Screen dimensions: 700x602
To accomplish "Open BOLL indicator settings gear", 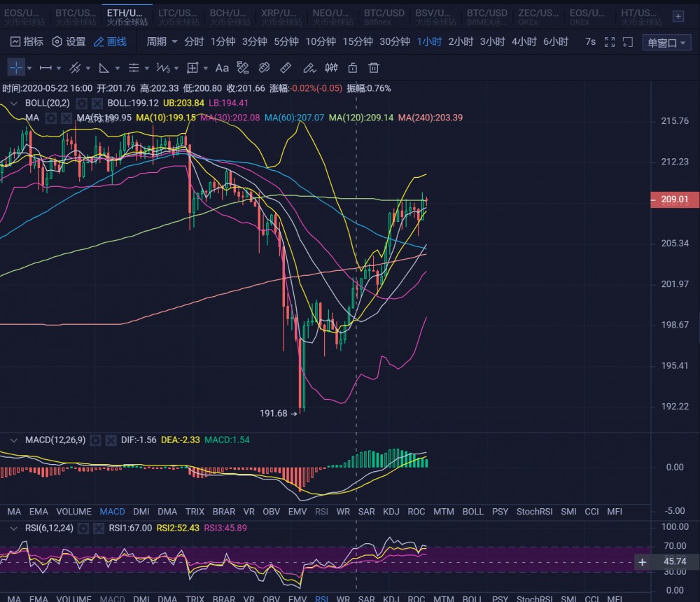I will tap(80, 103).
